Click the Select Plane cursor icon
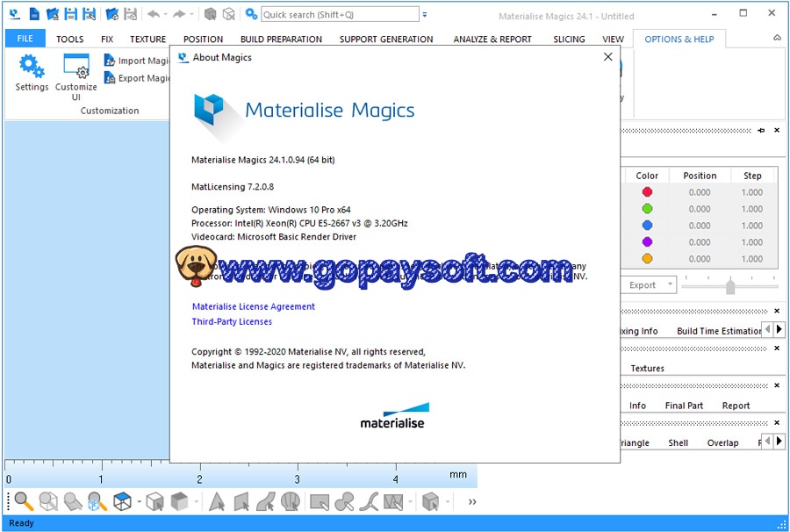Viewport: 790px width, 532px height. (x=241, y=501)
